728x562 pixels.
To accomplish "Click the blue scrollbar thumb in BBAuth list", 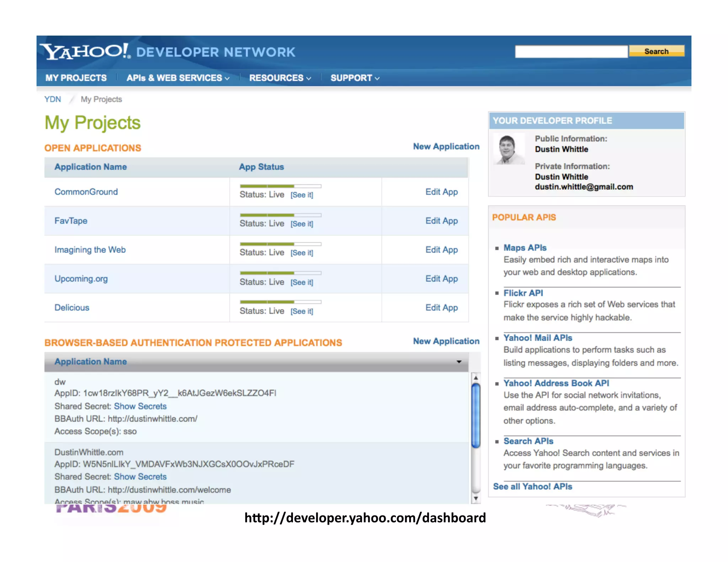I will click(476, 416).
